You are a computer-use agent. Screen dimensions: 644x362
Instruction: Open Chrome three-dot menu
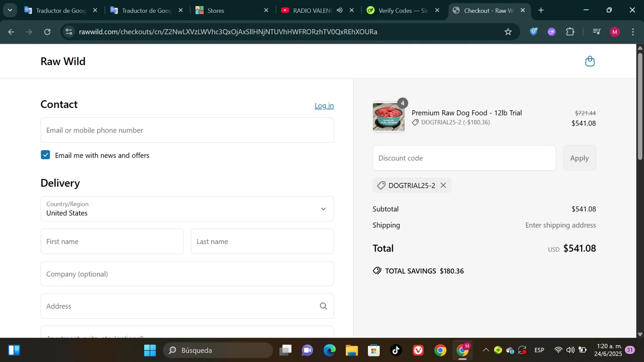[633, 32]
